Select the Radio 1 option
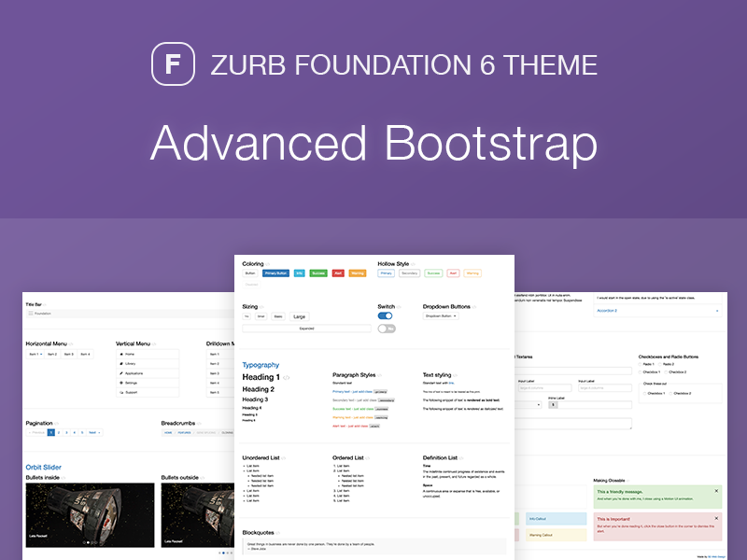This screenshot has height=560, width=747. tap(641, 364)
